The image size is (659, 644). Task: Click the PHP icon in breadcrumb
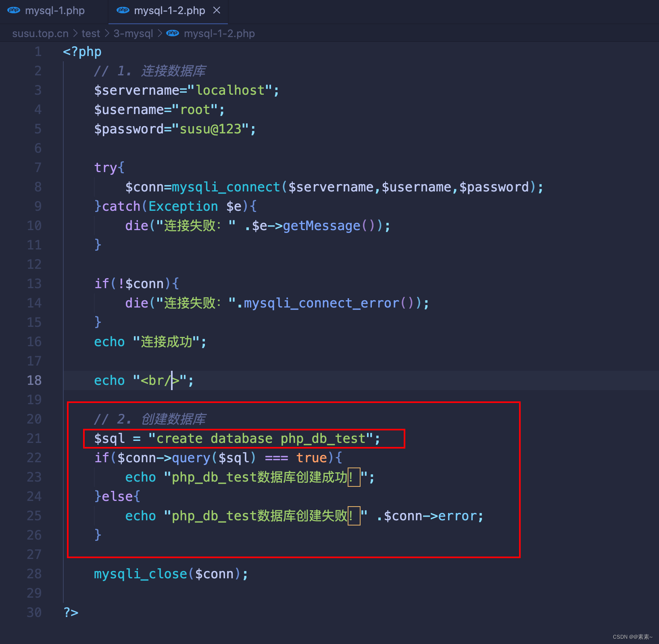coord(173,33)
